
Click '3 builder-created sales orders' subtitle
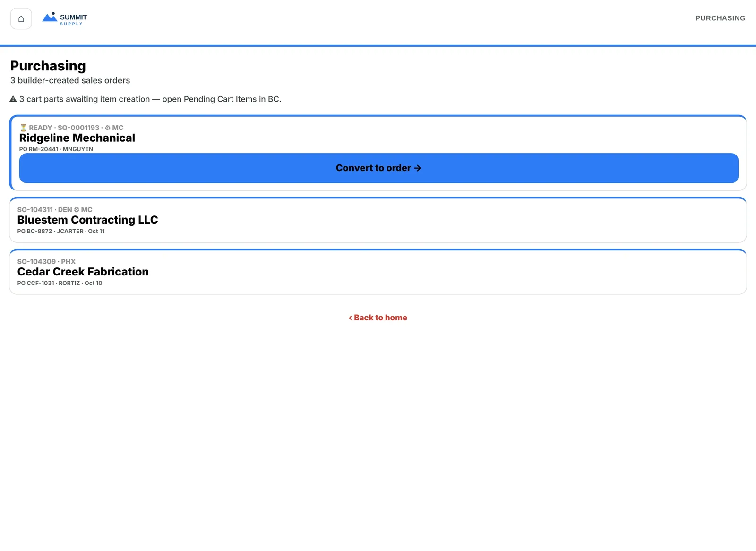pos(70,81)
